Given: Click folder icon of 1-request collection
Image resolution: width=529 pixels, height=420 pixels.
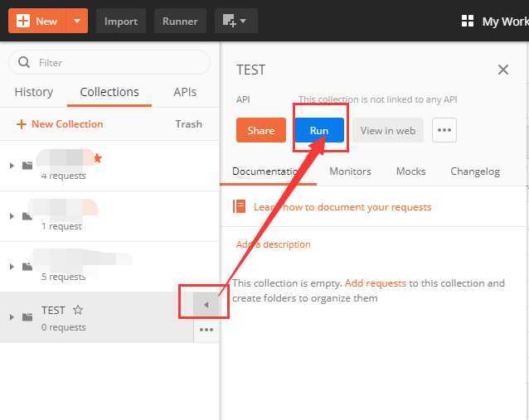Looking at the screenshot, I should point(27,216).
